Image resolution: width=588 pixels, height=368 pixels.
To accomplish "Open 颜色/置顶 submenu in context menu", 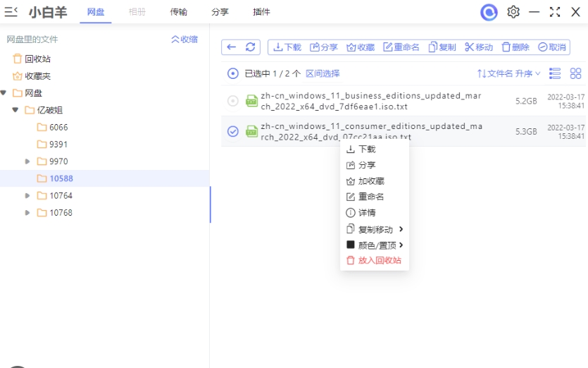I will [x=374, y=245].
